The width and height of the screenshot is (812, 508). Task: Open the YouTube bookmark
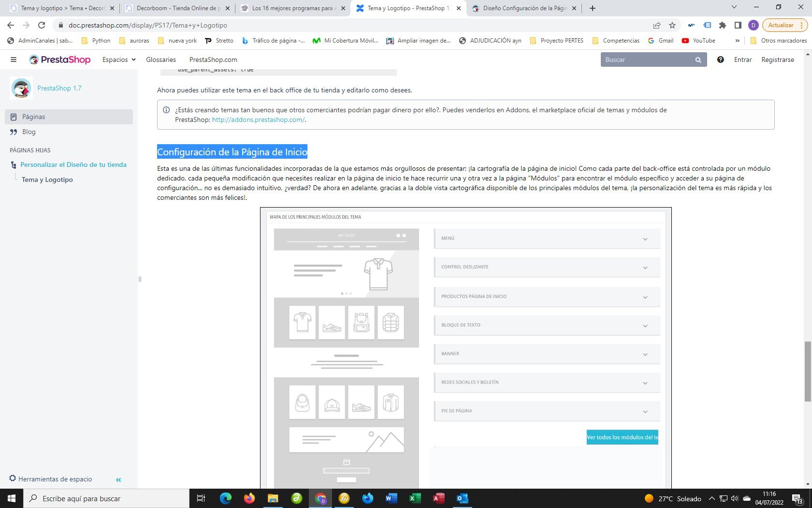[698, 41]
